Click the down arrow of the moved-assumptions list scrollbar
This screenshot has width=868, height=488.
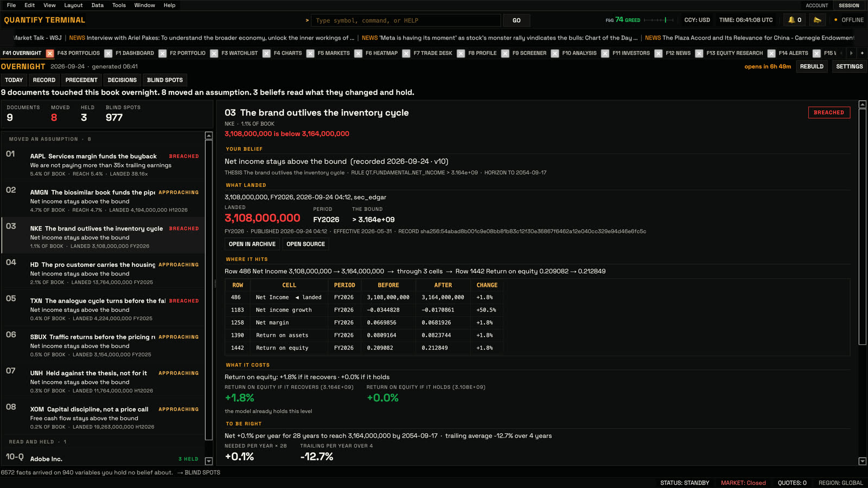coord(209,461)
